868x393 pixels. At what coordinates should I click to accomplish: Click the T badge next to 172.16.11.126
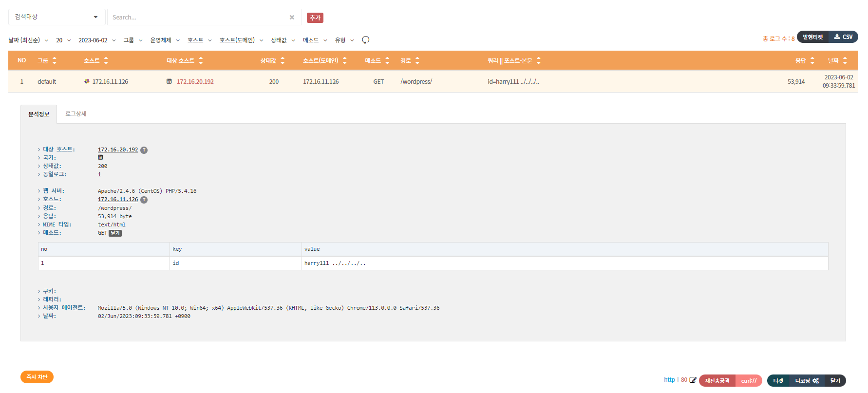click(x=144, y=200)
